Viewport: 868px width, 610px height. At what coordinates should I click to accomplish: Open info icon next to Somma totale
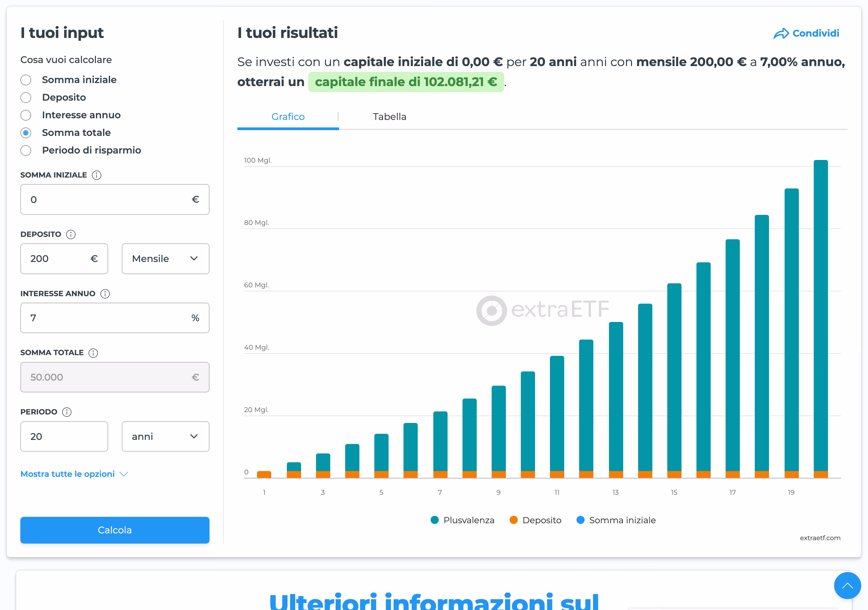(93, 353)
